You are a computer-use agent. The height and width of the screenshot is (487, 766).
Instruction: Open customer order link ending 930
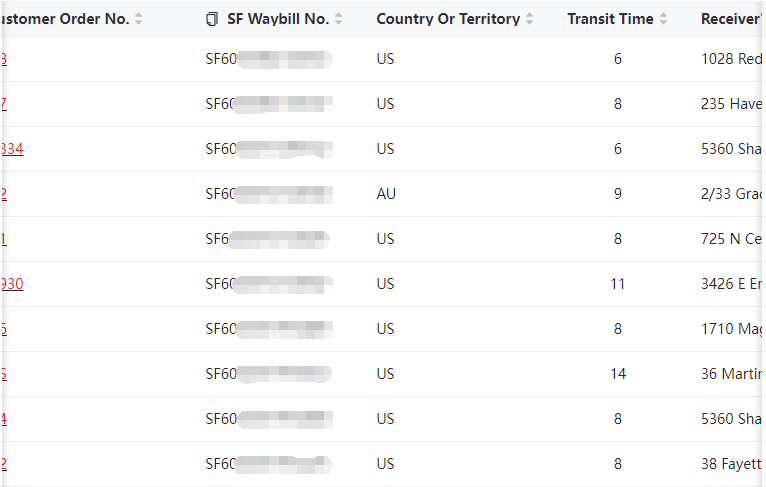(12, 284)
